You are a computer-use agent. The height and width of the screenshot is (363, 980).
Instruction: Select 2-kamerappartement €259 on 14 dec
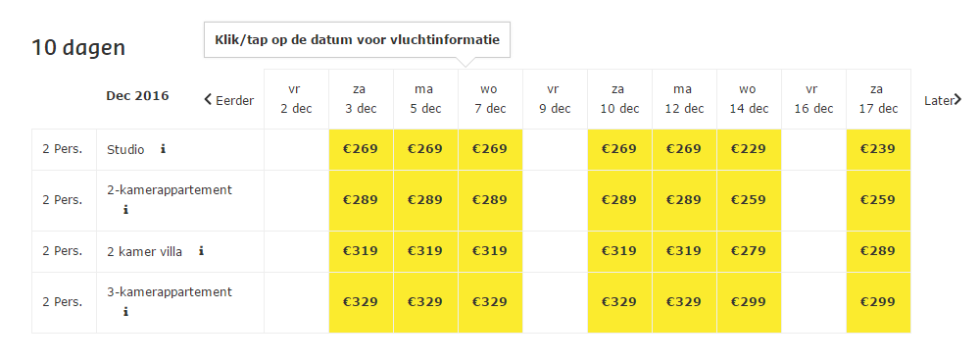pos(749,200)
